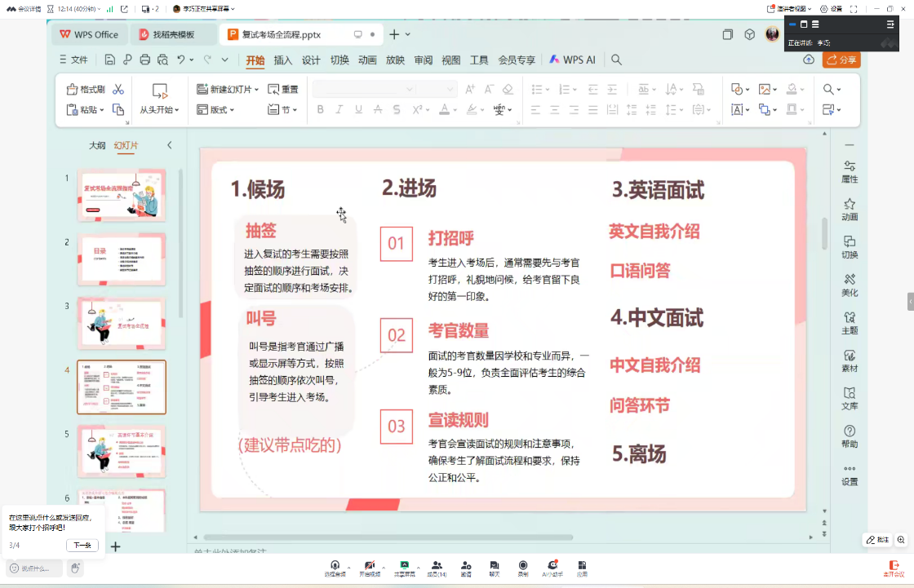914x588 pixels.
Task: Open the font size combo box
Action: (x=436, y=89)
